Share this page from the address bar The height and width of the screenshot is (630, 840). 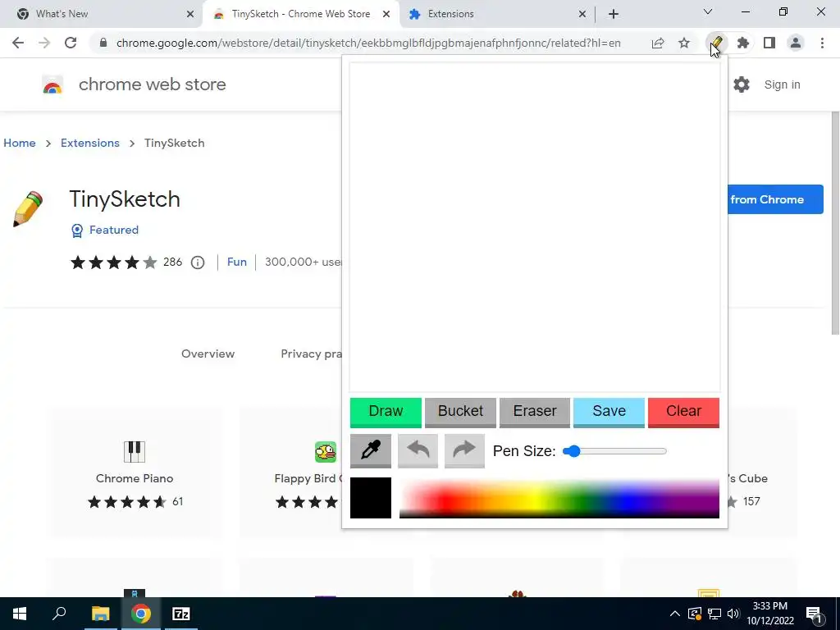point(658,43)
